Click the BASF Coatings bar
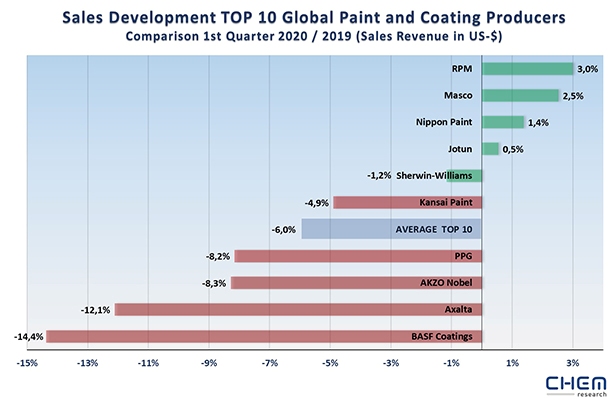The width and height of the screenshot is (616, 400). pyautogui.click(x=263, y=336)
